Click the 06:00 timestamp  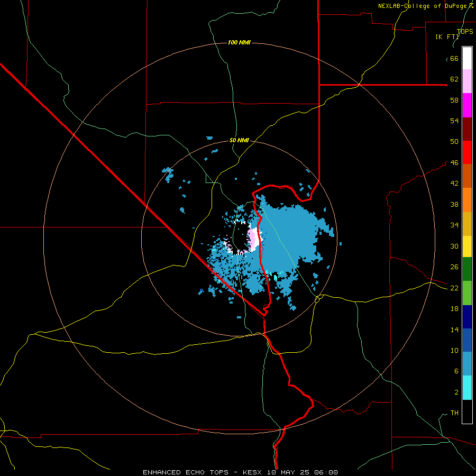[327, 472]
